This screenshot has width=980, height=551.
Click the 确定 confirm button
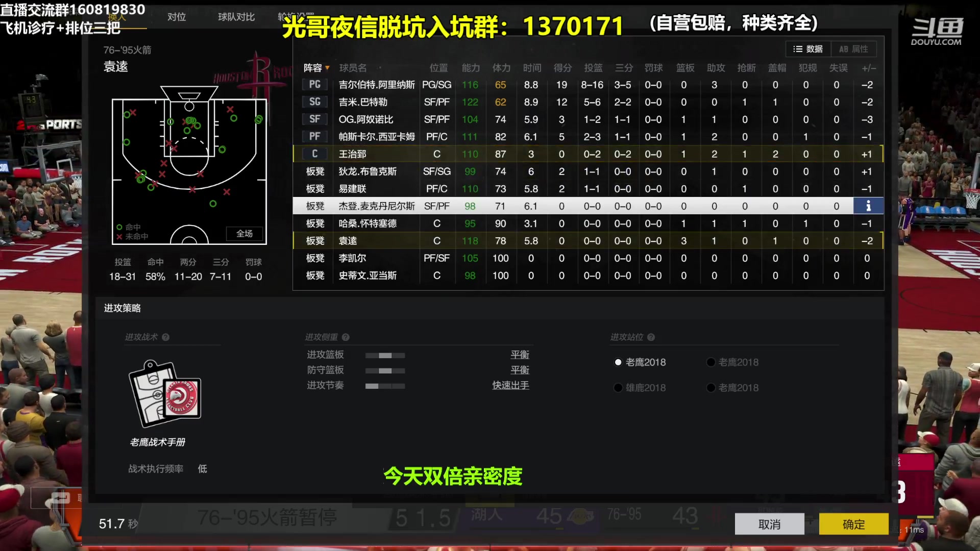853,524
